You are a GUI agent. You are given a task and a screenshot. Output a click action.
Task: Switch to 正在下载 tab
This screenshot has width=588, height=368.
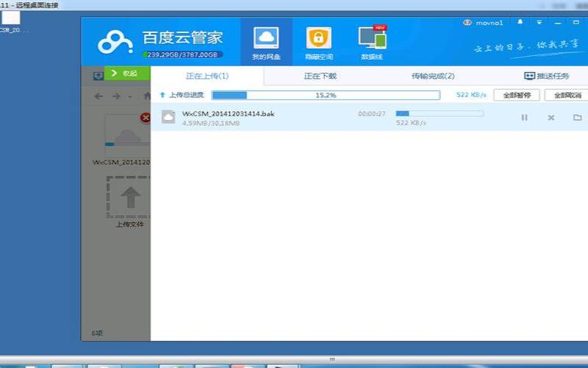pyautogui.click(x=320, y=76)
